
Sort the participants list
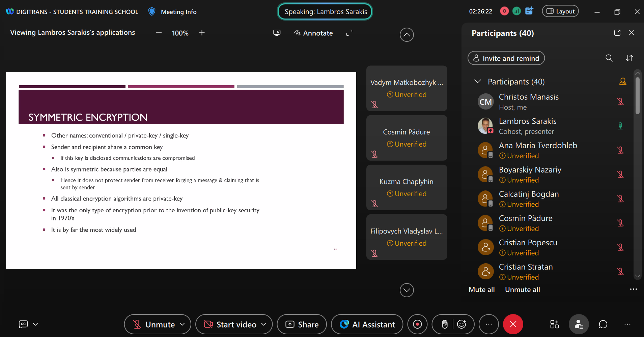pos(629,58)
